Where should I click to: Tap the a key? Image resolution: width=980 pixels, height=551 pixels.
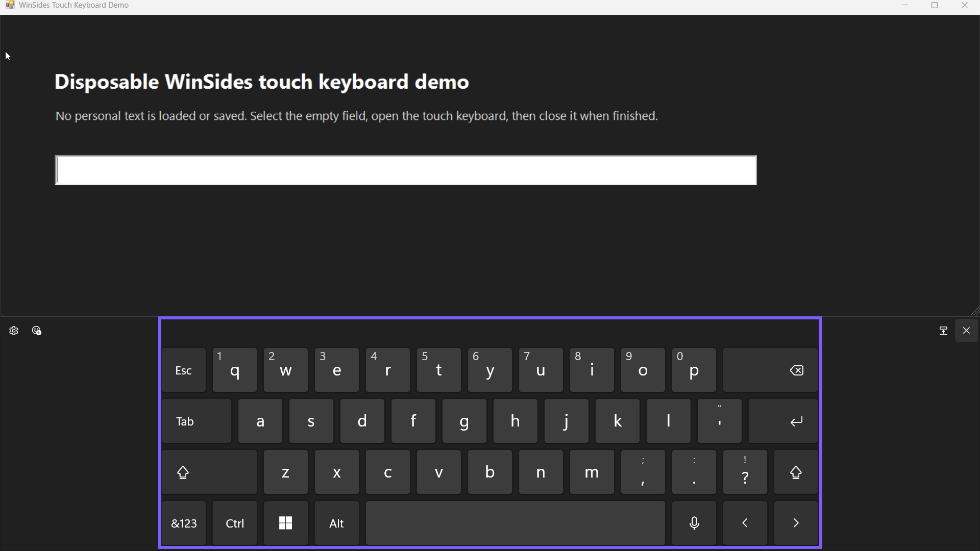pos(260,421)
